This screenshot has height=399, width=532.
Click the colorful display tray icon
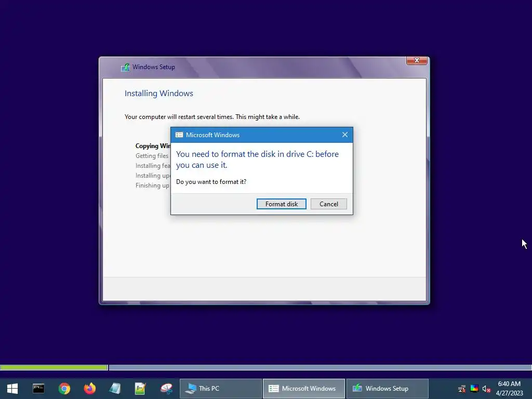coord(474,389)
